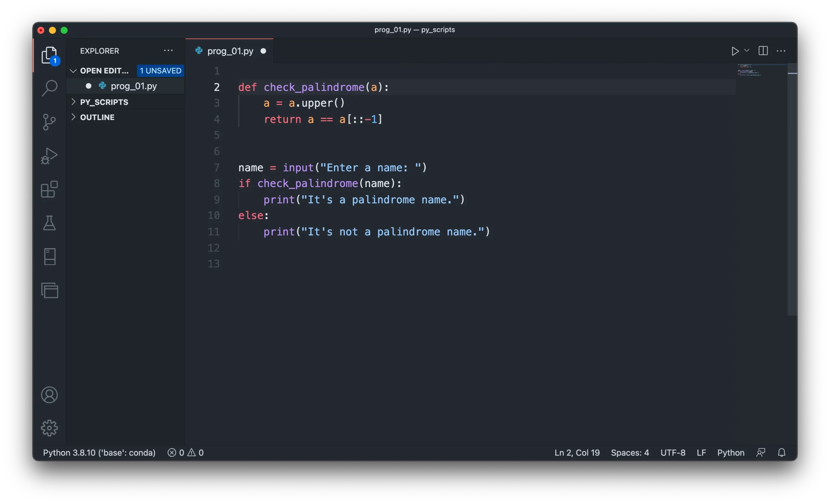Screen dimensions: 830x504
Task: Open the Search view in activity bar
Action: 50,88
